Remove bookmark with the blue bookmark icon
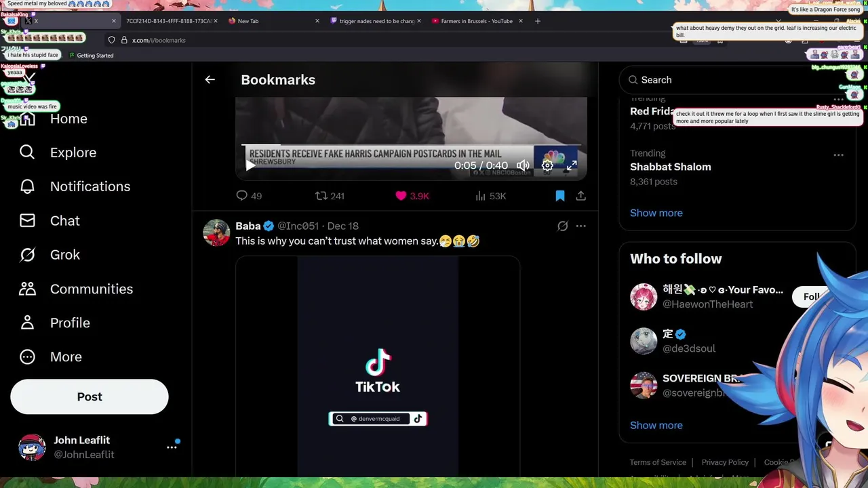The height and width of the screenshot is (488, 868). click(x=560, y=196)
